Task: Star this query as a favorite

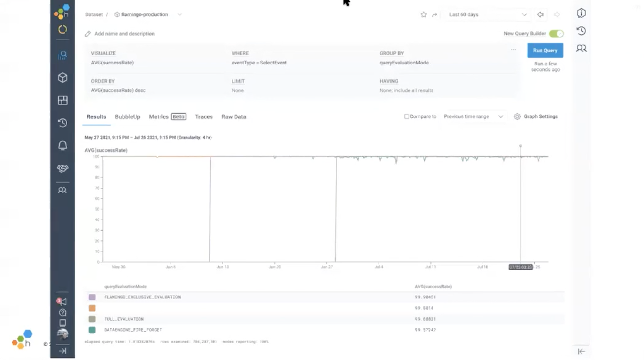Action: click(424, 14)
